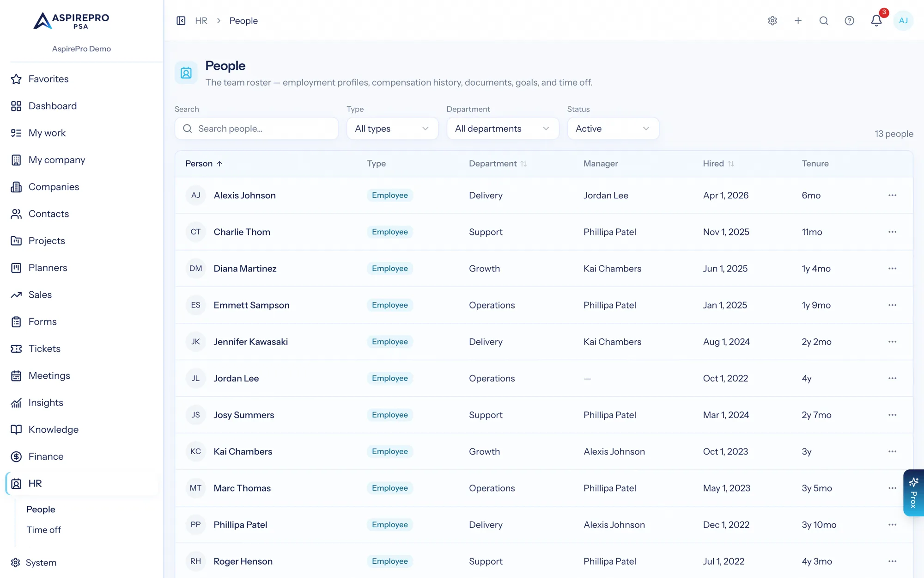Open notifications bell with 3 badge
Screen dimensions: 924x578
pos(876,21)
